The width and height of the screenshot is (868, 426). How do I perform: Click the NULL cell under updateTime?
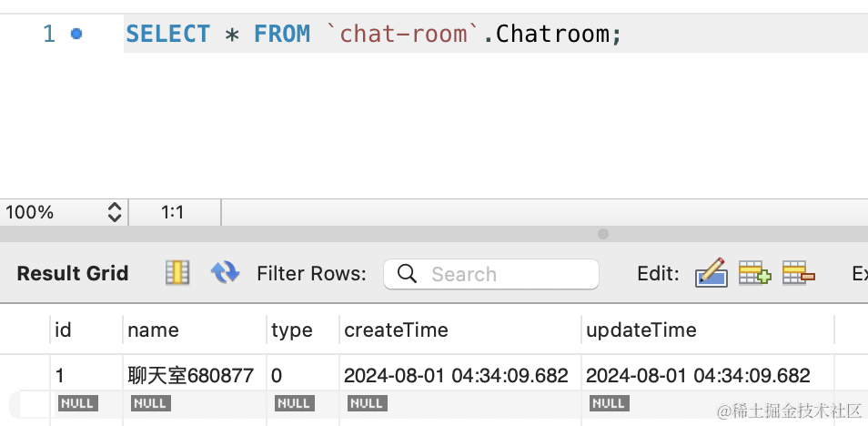pos(609,402)
